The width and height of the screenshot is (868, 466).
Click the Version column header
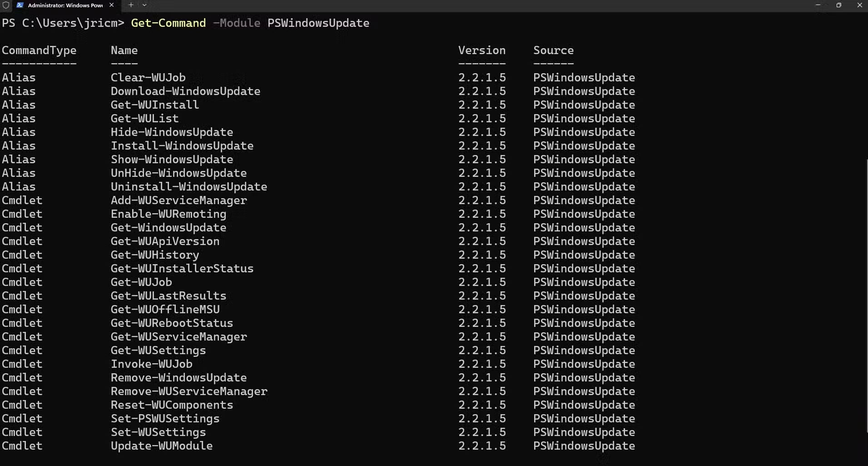click(481, 50)
